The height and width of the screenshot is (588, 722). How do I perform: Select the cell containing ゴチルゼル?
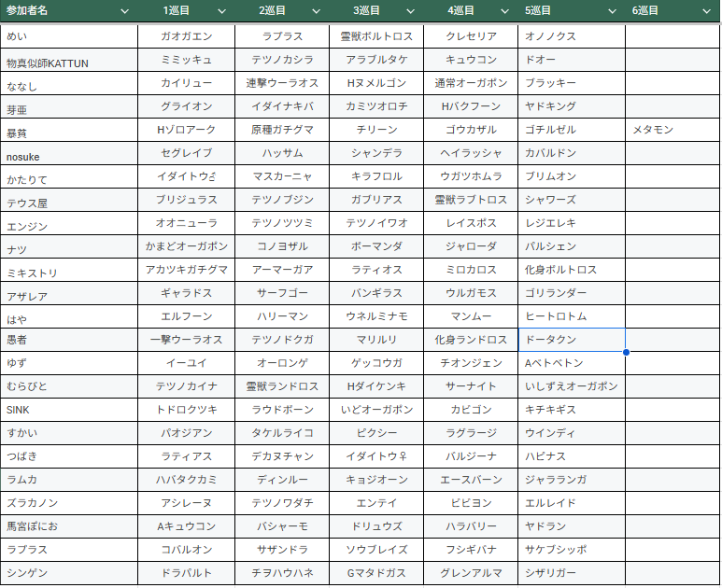(572, 130)
